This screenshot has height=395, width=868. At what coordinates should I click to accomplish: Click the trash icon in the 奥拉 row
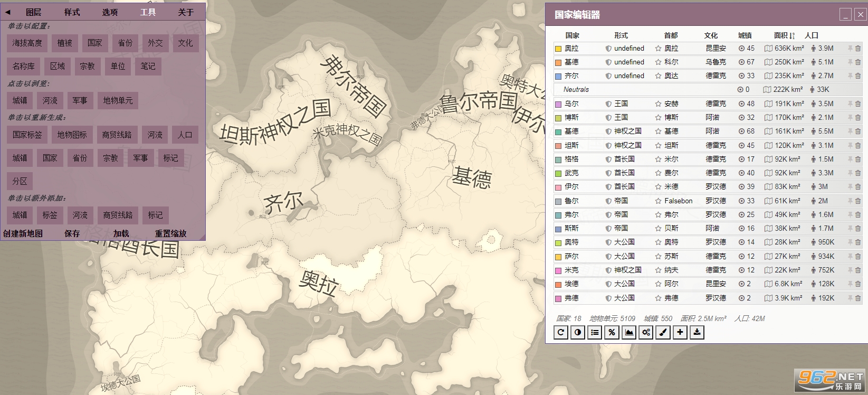coord(858,49)
